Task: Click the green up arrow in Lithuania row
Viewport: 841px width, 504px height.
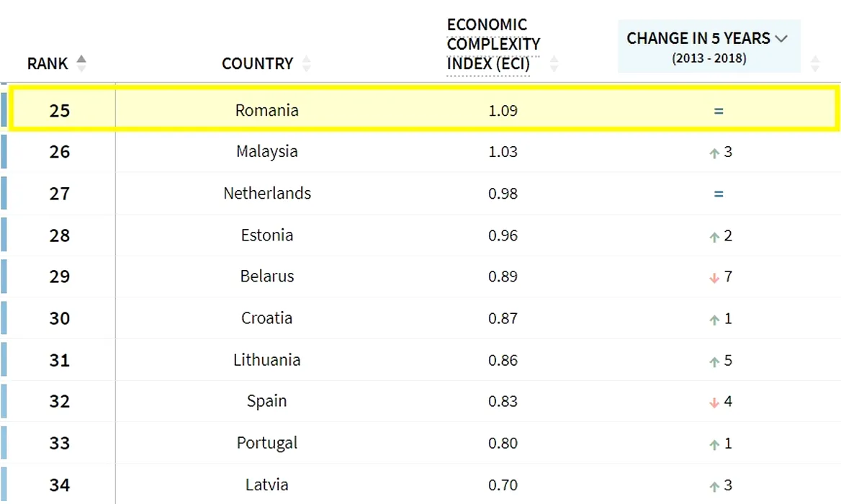Action: 714,361
